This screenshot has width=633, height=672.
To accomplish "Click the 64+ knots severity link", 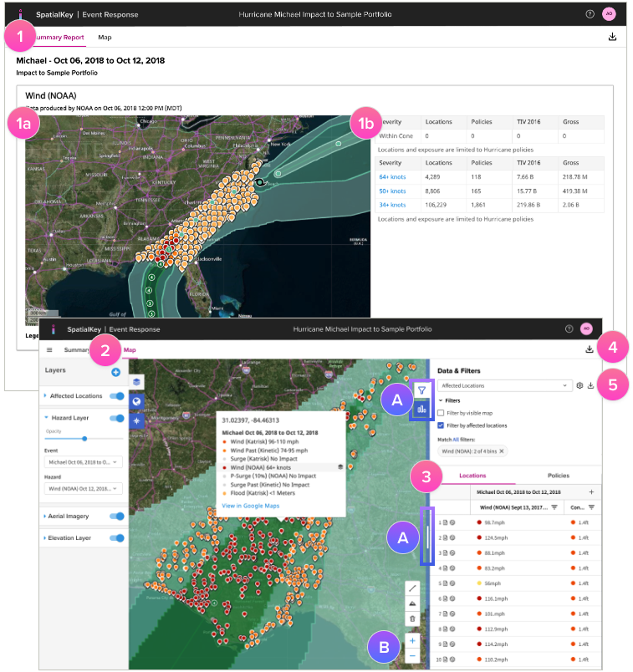I will coord(392,176).
